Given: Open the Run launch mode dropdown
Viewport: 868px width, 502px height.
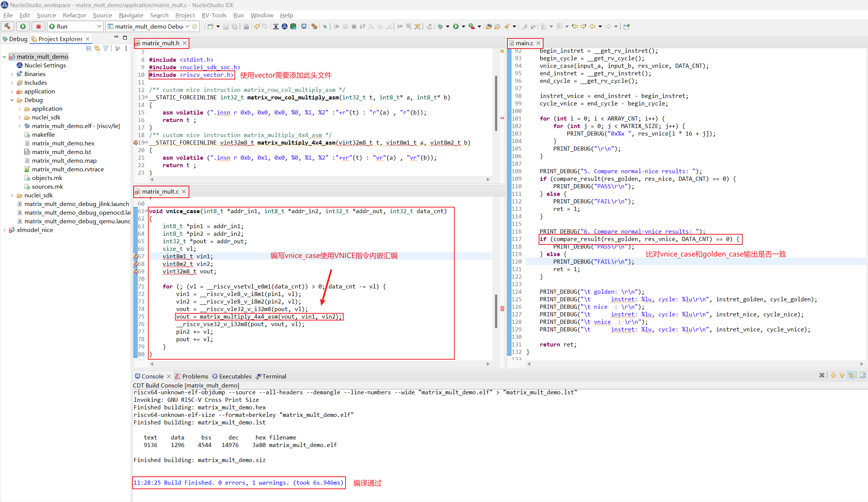Looking at the screenshot, I should point(99,26).
